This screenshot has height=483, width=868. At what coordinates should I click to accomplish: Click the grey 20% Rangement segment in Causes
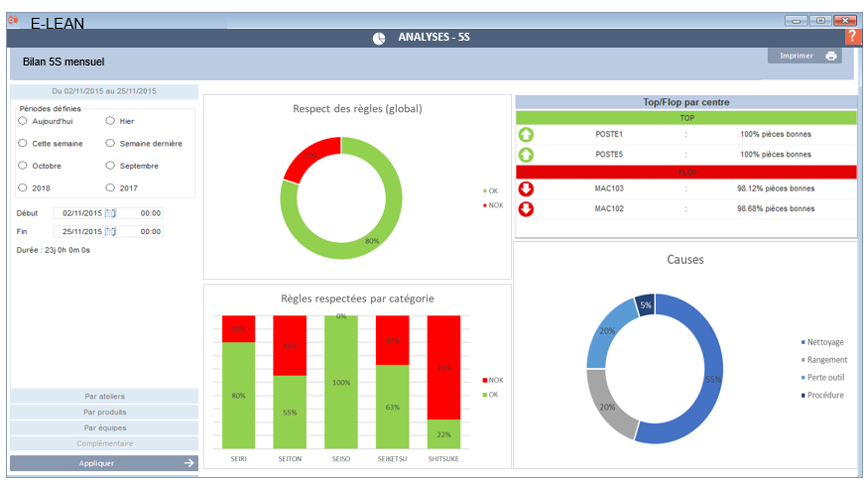pos(608,407)
